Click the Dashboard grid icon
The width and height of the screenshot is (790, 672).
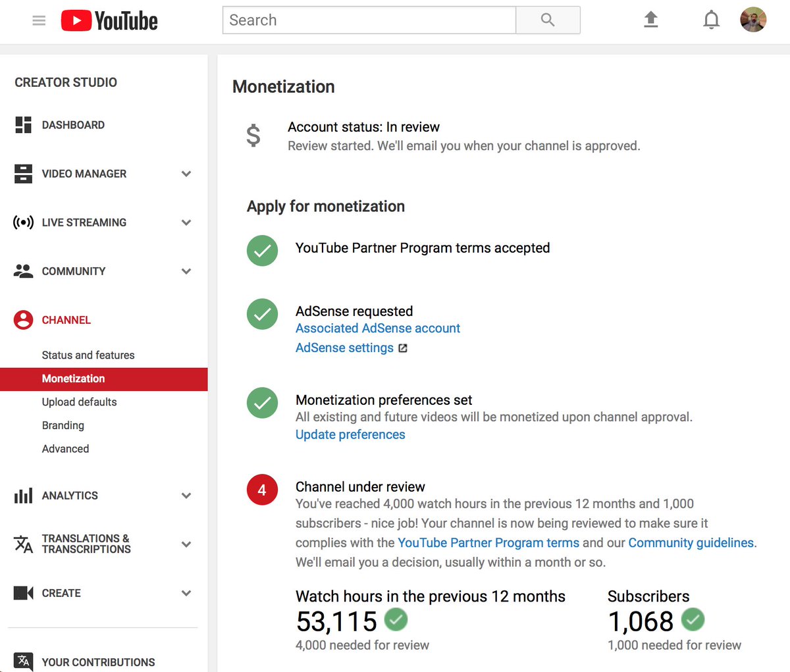23,125
